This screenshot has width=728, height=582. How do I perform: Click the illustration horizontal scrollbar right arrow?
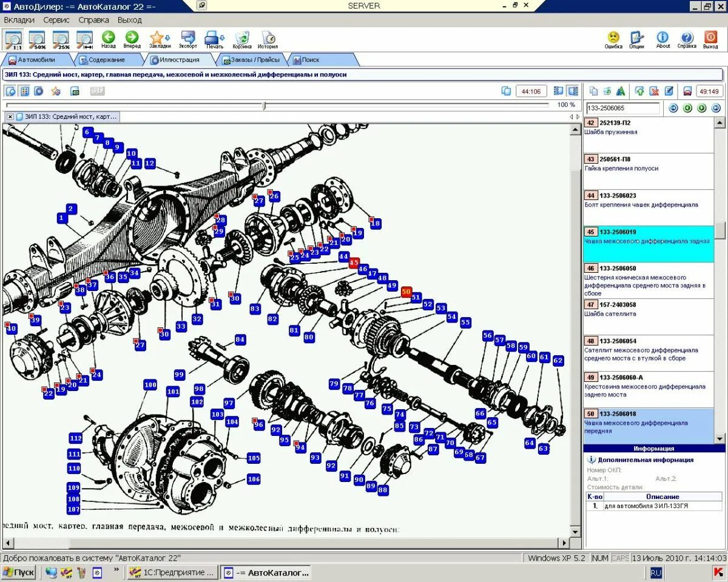[563, 543]
